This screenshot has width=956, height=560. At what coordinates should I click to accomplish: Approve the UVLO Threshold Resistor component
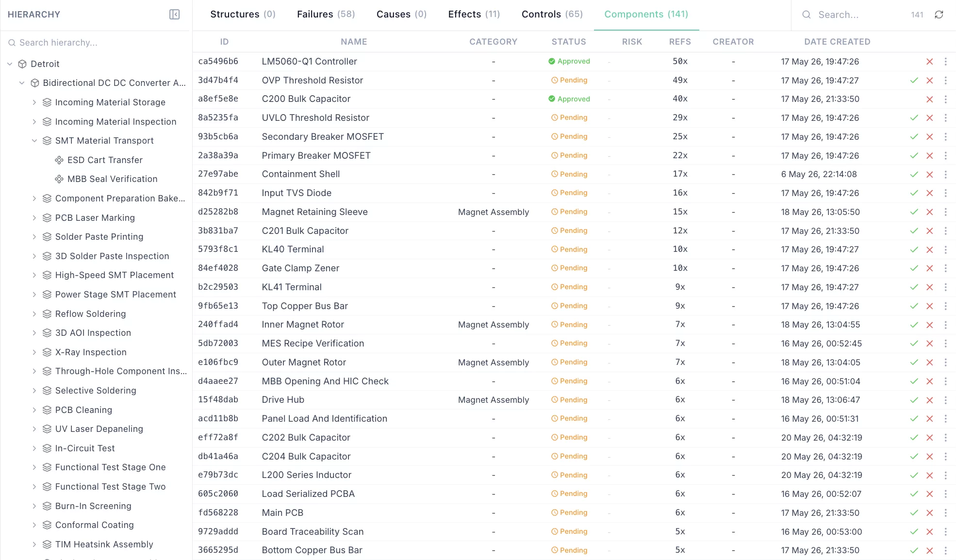click(914, 118)
